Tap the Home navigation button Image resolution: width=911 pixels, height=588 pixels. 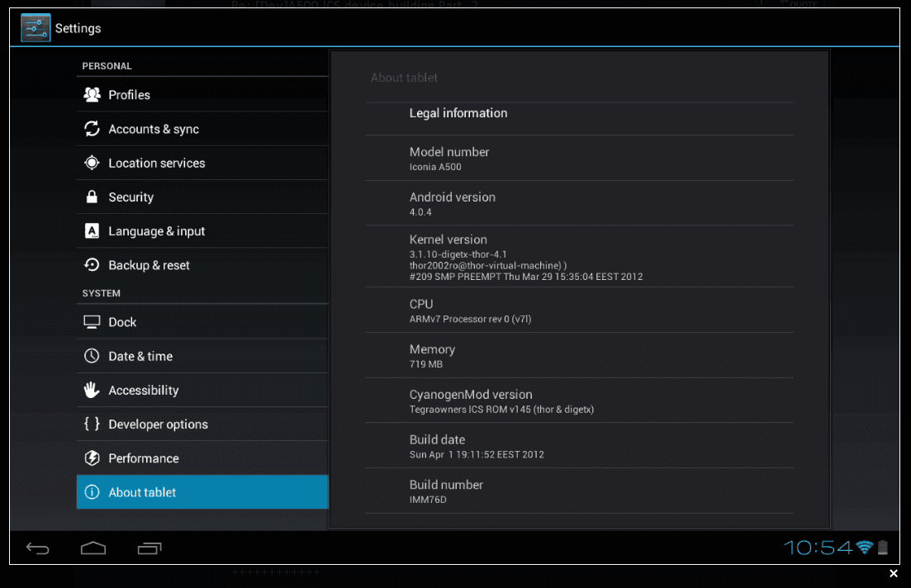point(93,548)
